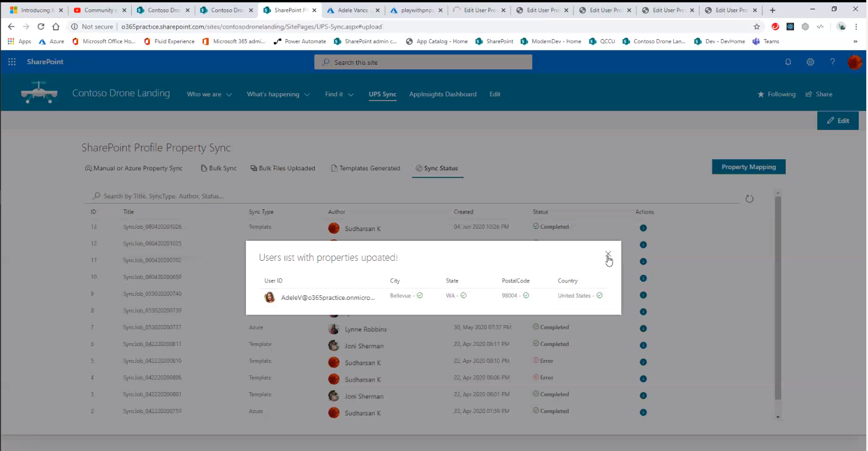Click the Edit button
Viewport: 868px width, 451px height.
(x=838, y=120)
